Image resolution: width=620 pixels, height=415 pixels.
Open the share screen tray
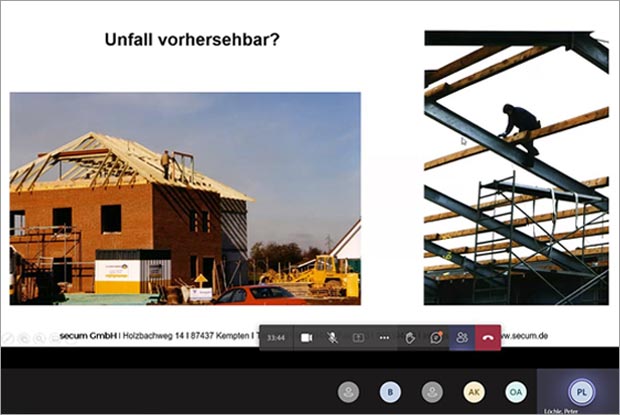358,338
